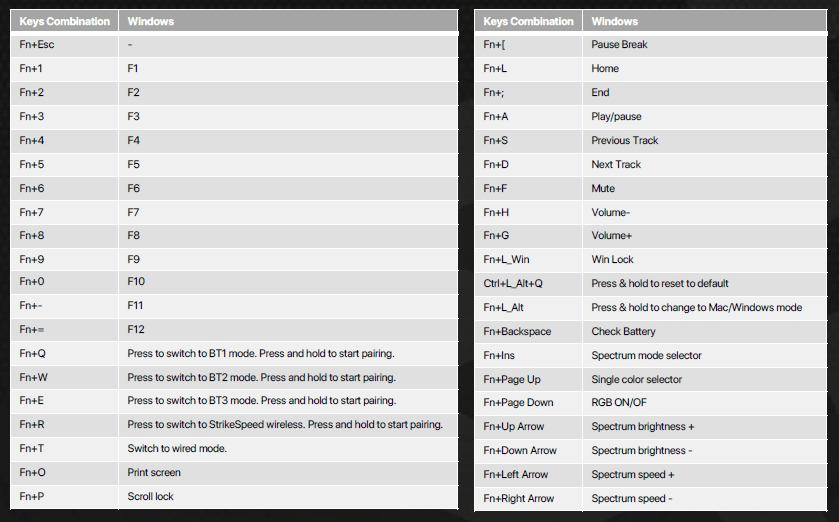Click the right table's "Windows" column header
839x522 pixels.
tap(614, 21)
